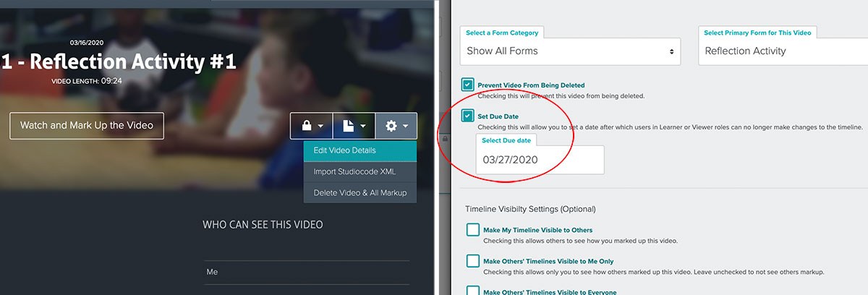Check Make My Timeline Visible to Others
This screenshot has height=295, width=868.
click(x=473, y=230)
